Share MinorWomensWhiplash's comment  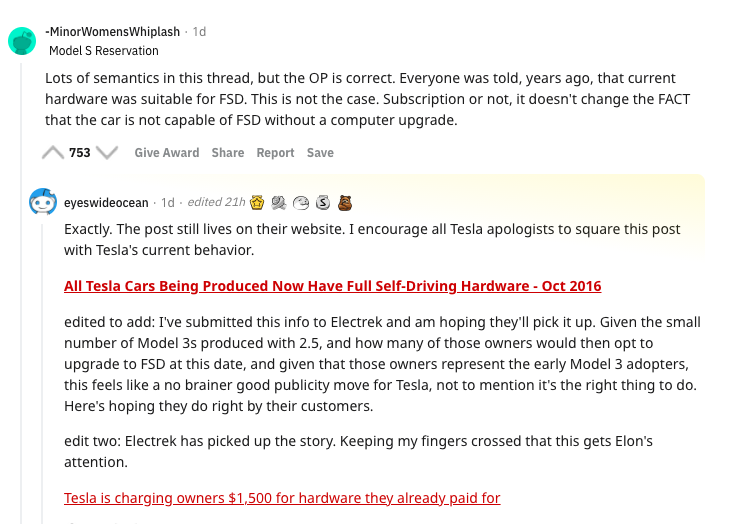pyautogui.click(x=228, y=153)
